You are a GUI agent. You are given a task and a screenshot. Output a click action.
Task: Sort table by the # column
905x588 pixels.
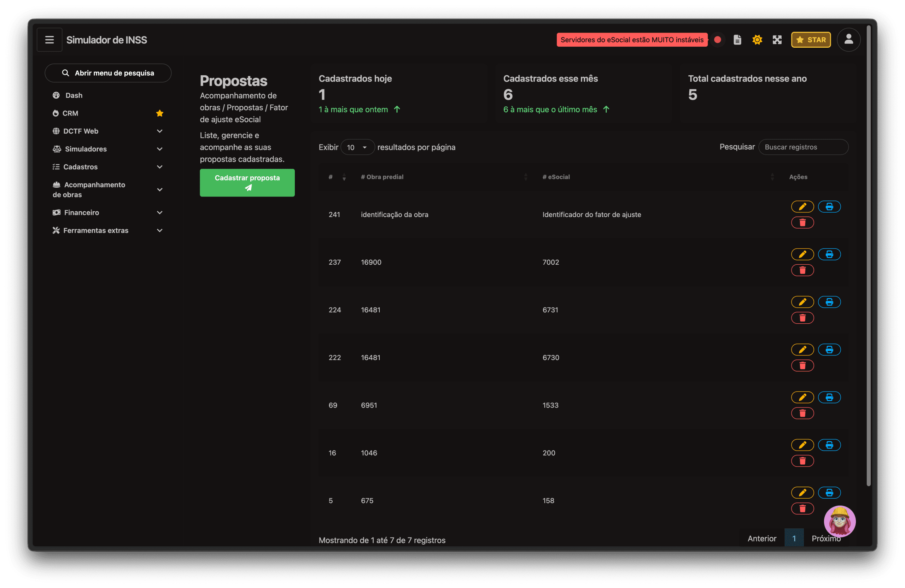[337, 177]
